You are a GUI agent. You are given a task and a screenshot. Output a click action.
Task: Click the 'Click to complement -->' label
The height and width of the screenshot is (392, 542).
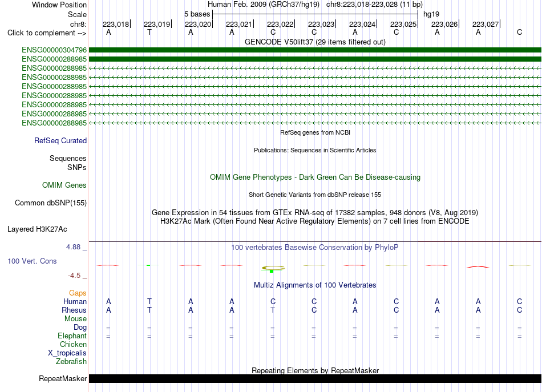47,33
